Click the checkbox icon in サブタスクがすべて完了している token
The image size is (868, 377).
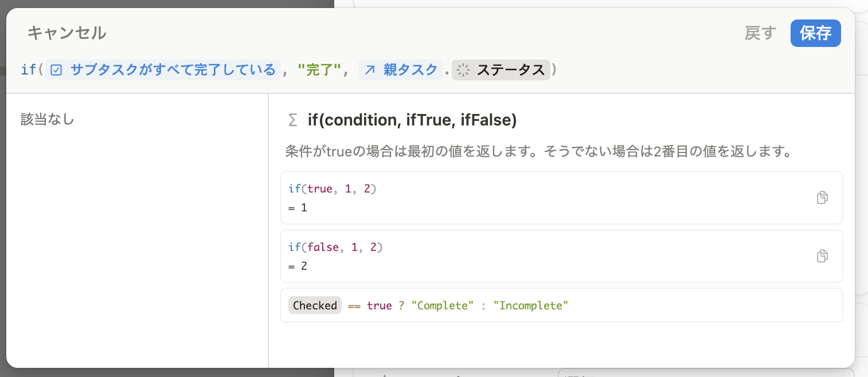tap(56, 70)
